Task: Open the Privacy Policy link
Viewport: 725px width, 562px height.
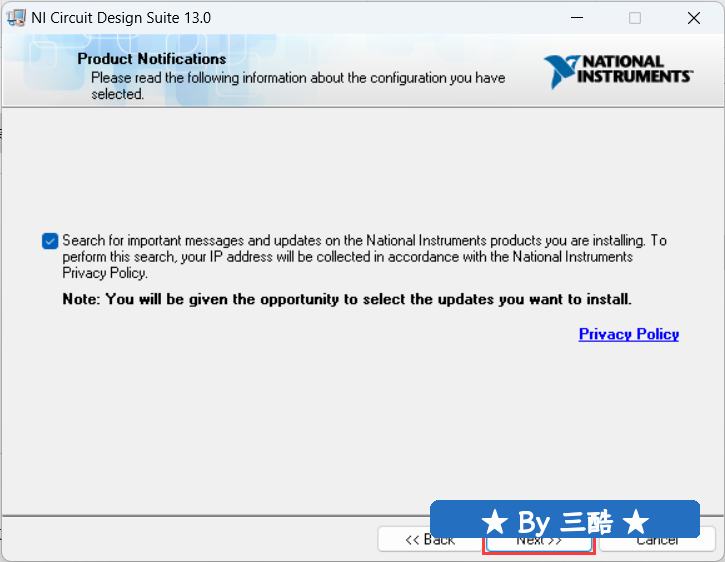Action: [x=628, y=334]
